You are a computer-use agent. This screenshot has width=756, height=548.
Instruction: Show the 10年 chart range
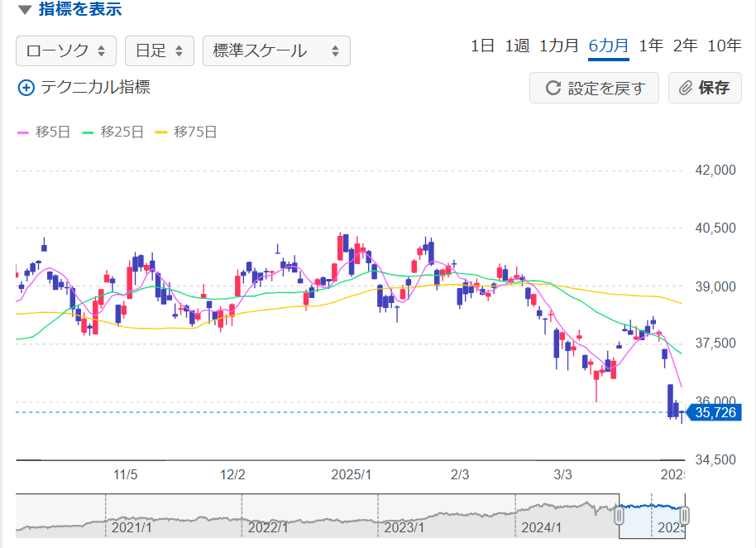point(724,46)
